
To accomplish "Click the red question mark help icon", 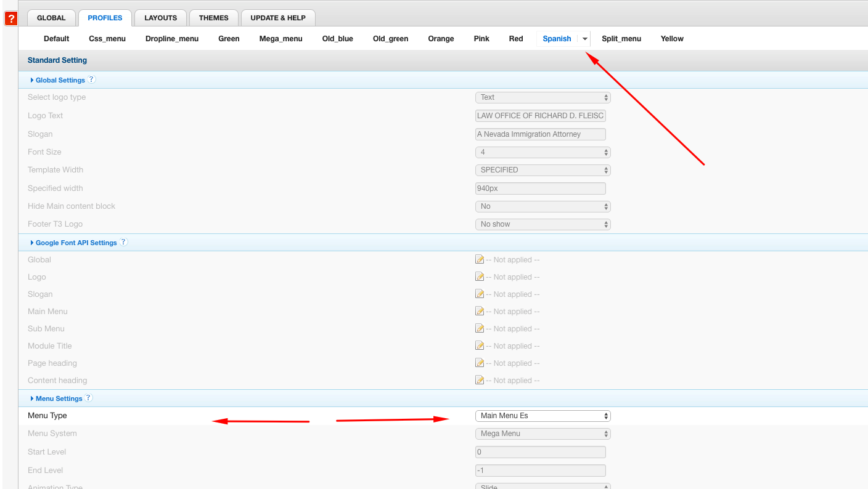I will [x=11, y=18].
